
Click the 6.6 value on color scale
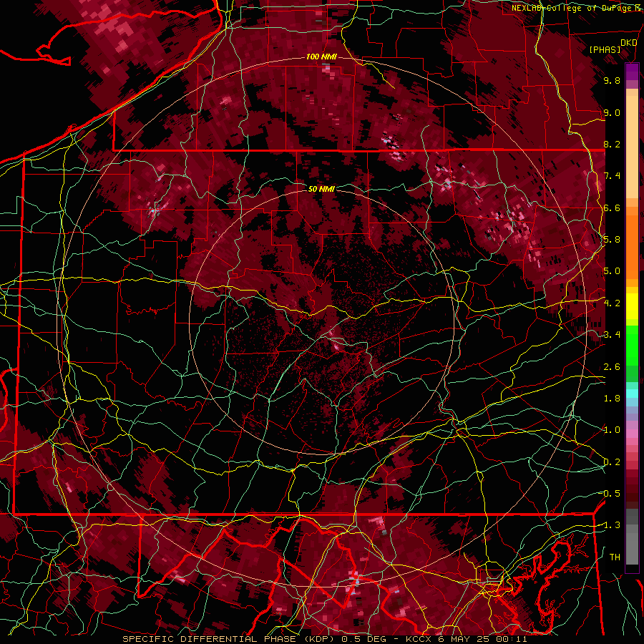pos(612,208)
